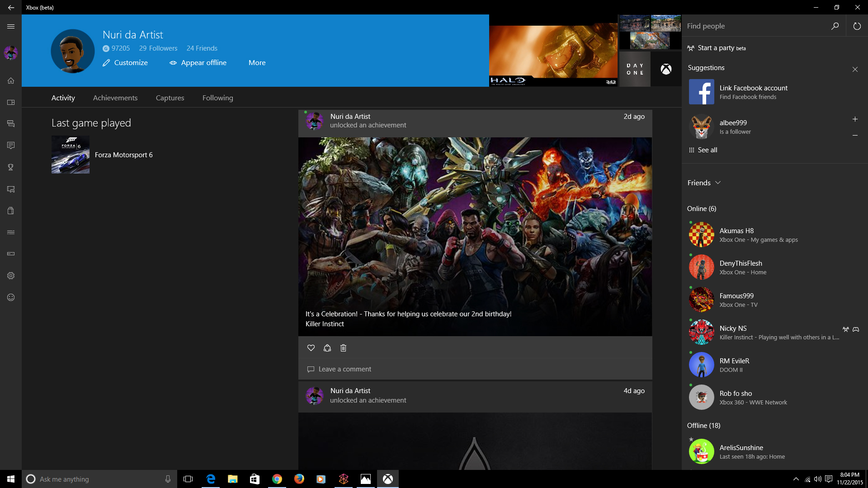Refresh the friends panel
Screen dimensions: 868x488
point(857,26)
